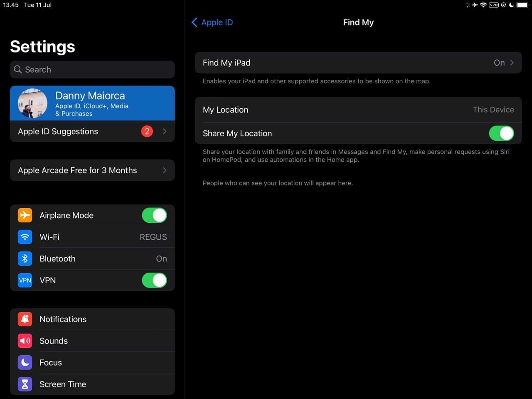Open Screen Time settings row
Image resolution: width=532 pixels, height=399 pixels.
(x=92, y=384)
